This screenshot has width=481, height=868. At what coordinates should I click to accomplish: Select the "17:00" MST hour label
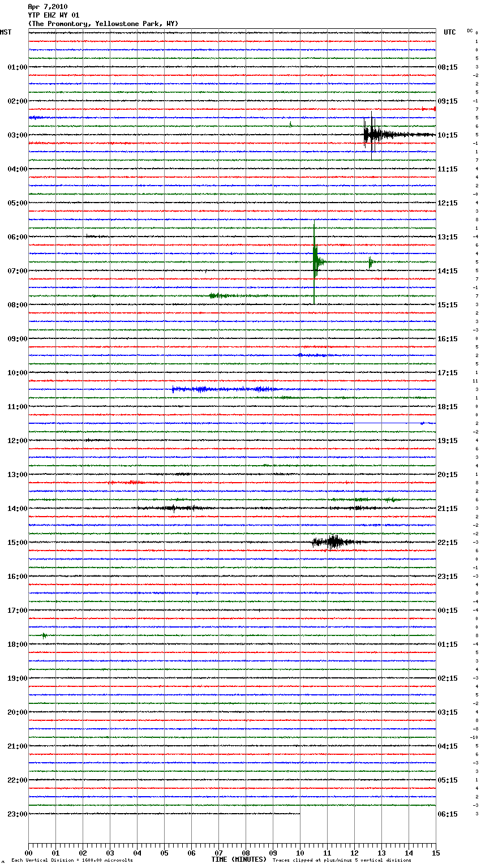tap(17, 611)
